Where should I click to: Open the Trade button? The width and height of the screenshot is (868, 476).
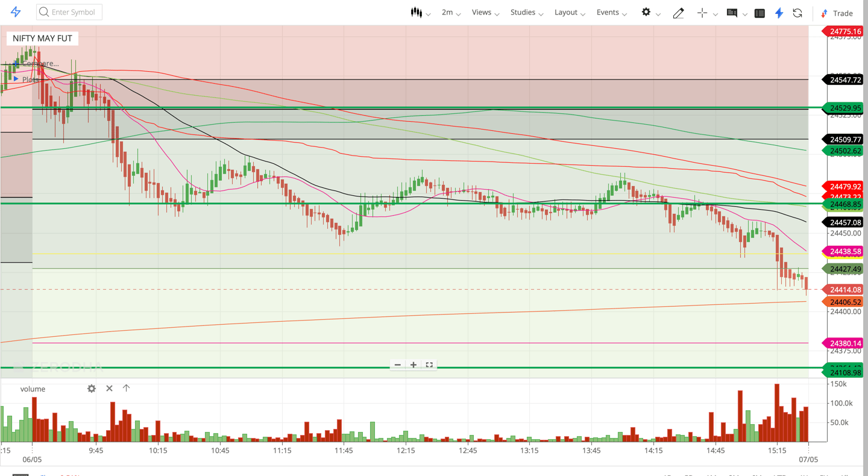[837, 13]
